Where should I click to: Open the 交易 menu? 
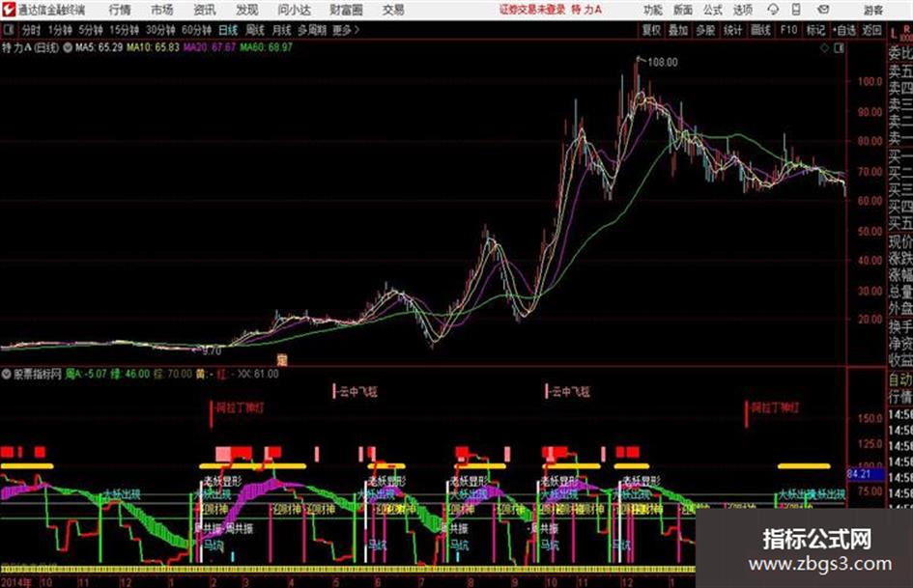tap(393, 10)
